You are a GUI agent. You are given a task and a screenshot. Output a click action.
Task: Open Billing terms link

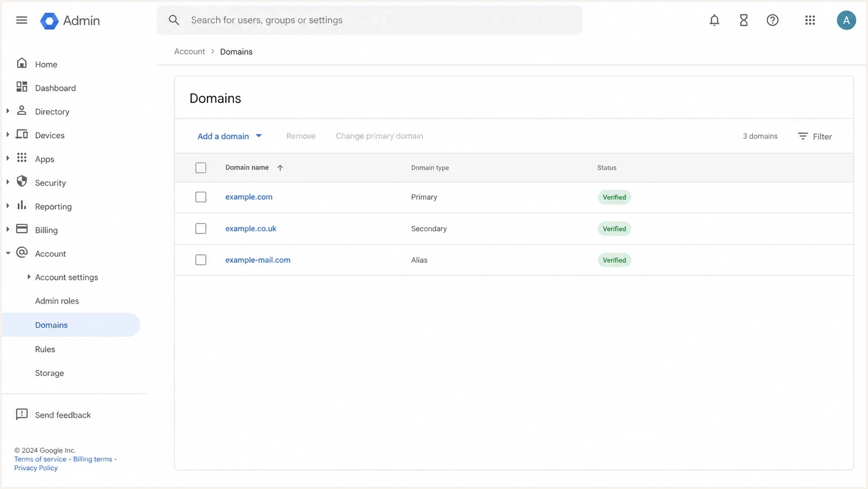(92, 459)
